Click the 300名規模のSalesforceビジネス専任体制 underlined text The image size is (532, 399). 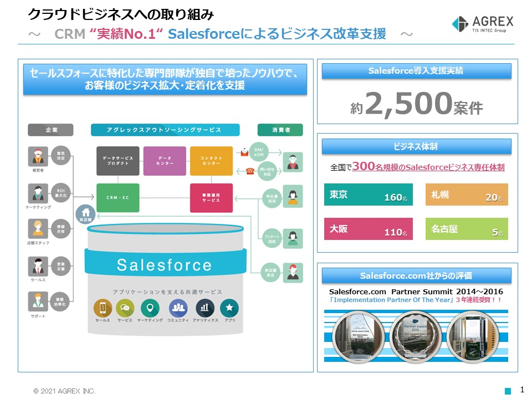428,167
